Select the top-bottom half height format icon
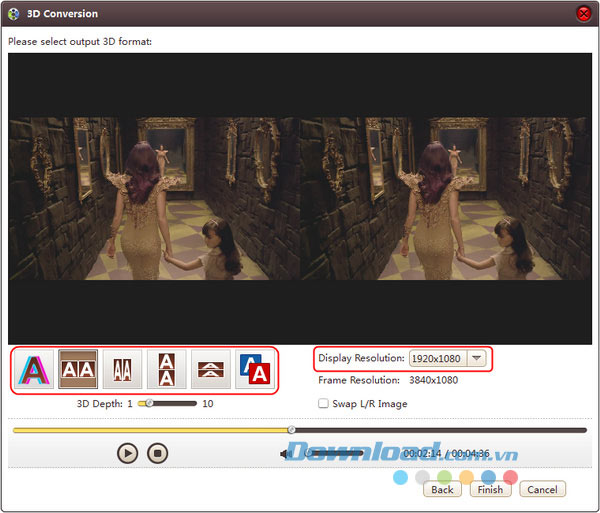 click(x=211, y=370)
